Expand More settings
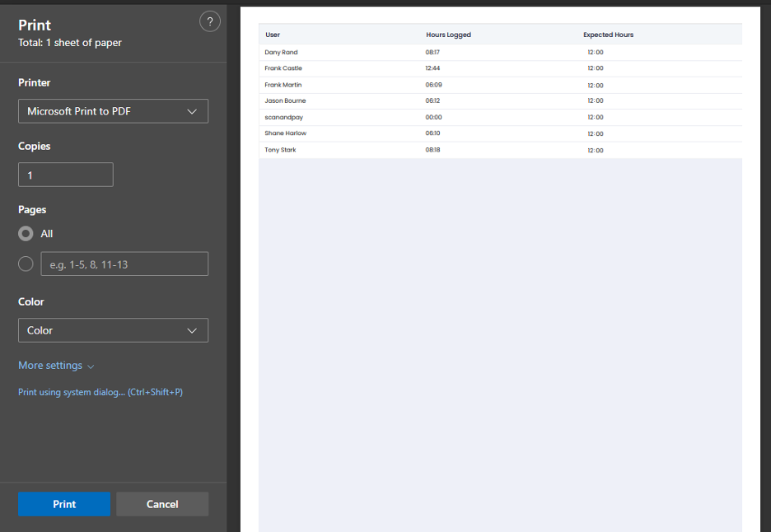 [56, 366]
